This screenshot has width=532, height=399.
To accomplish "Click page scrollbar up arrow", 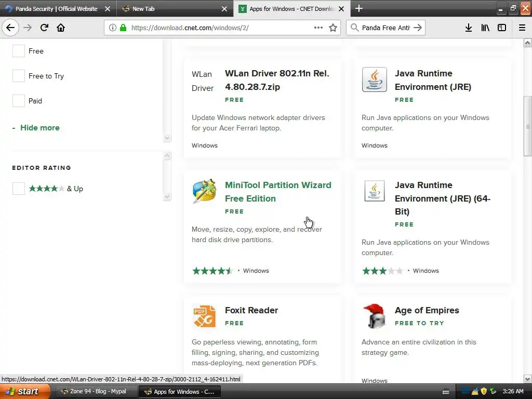I will click(x=528, y=43).
